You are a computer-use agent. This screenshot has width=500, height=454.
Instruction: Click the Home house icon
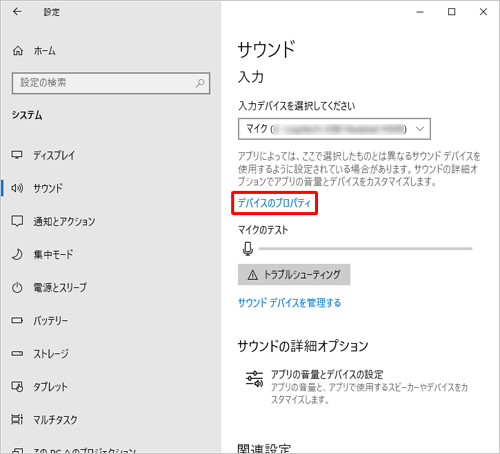tap(18, 51)
